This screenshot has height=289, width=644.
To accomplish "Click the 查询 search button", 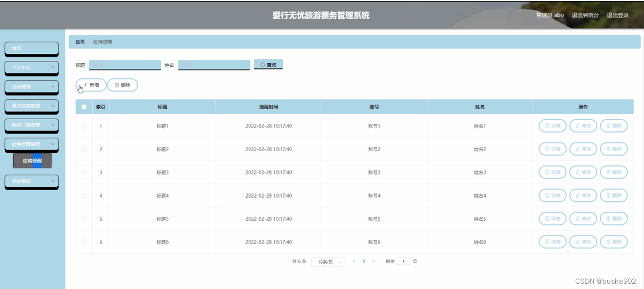I will tap(268, 65).
